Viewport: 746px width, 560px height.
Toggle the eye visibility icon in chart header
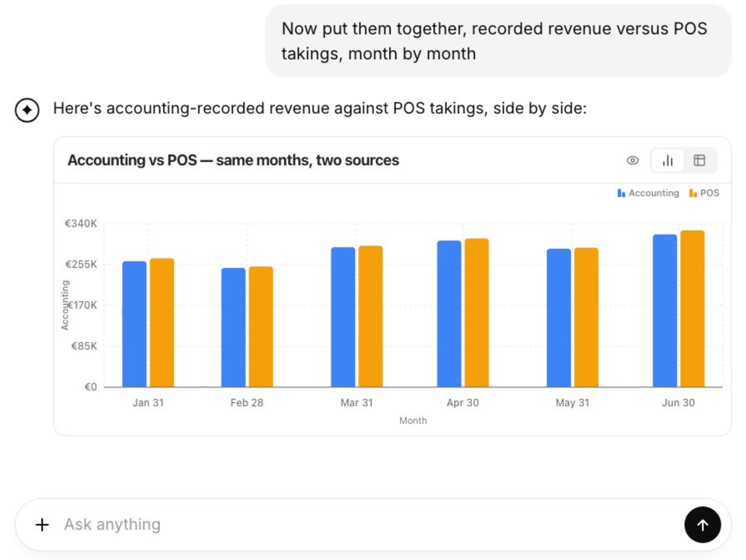tap(633, 160)
